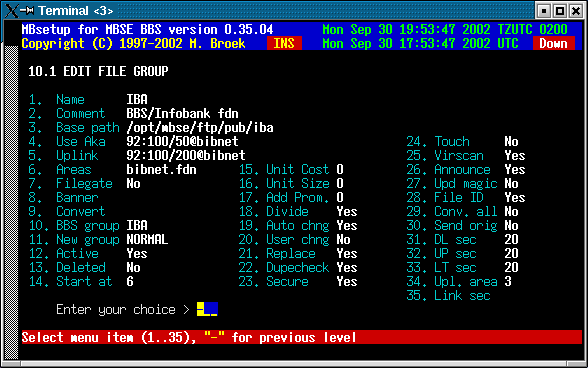Select menu item '18. Divide'
This screenshot has width=588, height=368.
(273, 212)
